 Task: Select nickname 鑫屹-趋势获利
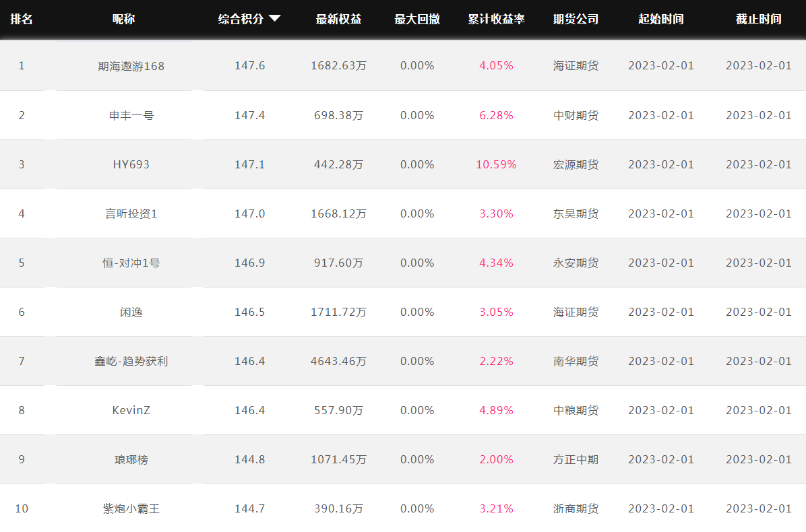coord(131,362)
